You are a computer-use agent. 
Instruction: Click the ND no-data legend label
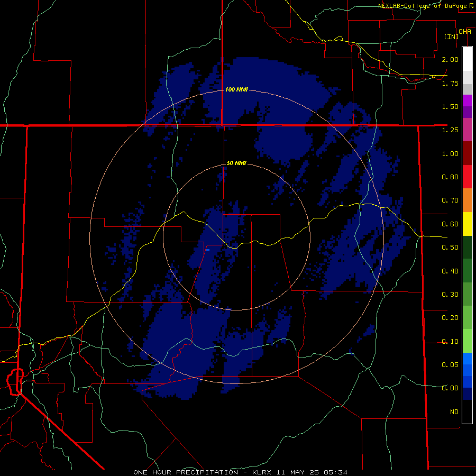(x=454, y=412)
